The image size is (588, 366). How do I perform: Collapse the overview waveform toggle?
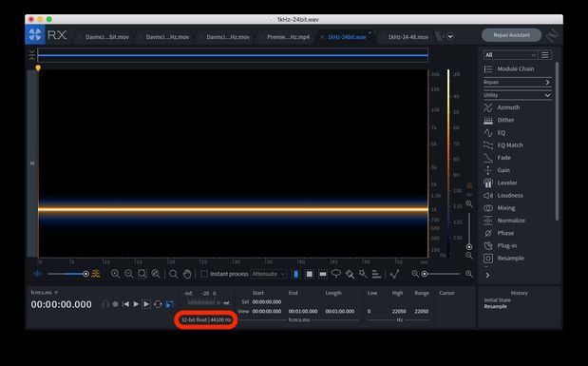(32, 55)
